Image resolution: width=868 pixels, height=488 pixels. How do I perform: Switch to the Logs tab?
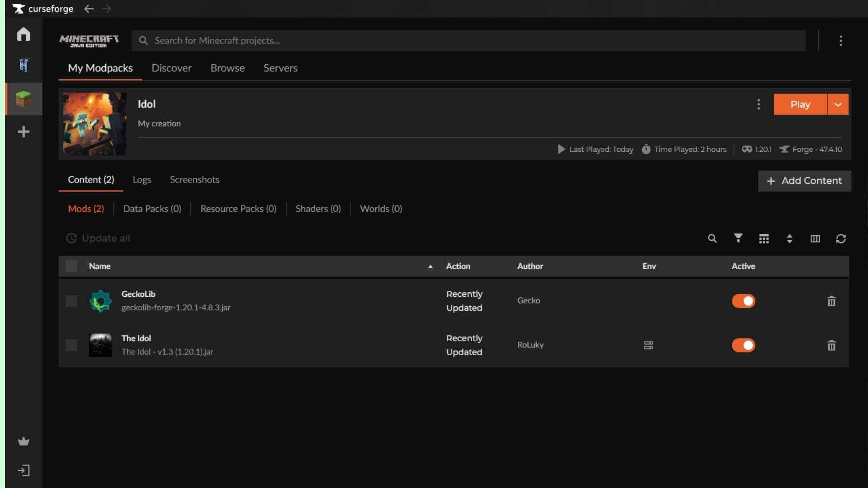pos(142,179)
